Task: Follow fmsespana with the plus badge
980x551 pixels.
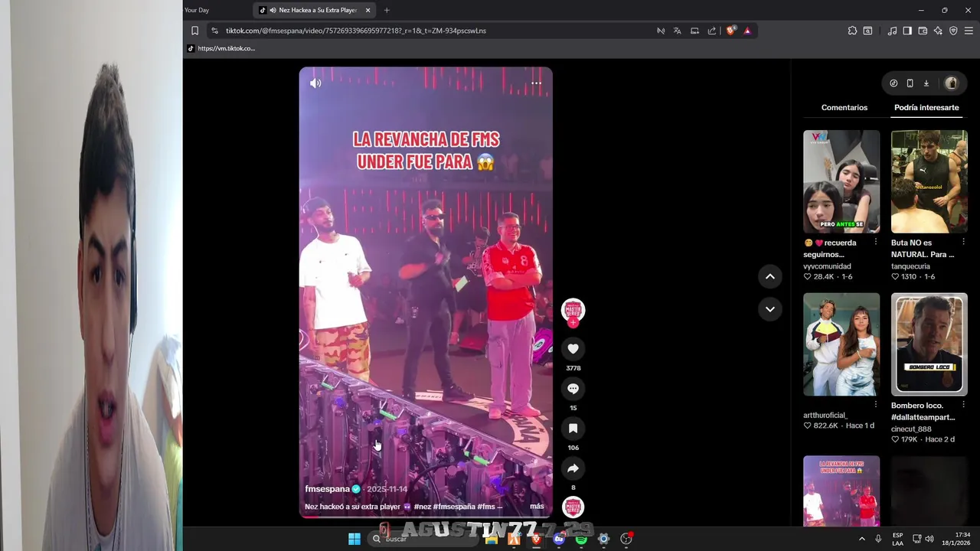Action: point(573,322)
